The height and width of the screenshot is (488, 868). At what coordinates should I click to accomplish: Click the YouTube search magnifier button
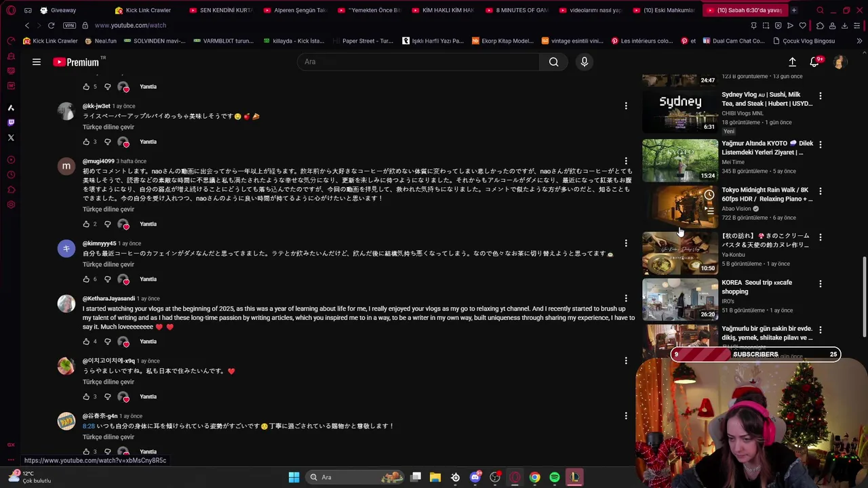[553, 62]
